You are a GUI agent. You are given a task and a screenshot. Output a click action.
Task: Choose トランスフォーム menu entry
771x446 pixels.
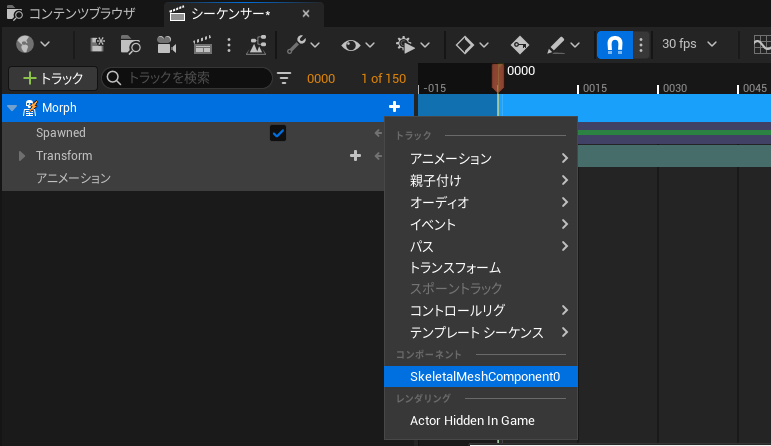click(x=481, y=268)
